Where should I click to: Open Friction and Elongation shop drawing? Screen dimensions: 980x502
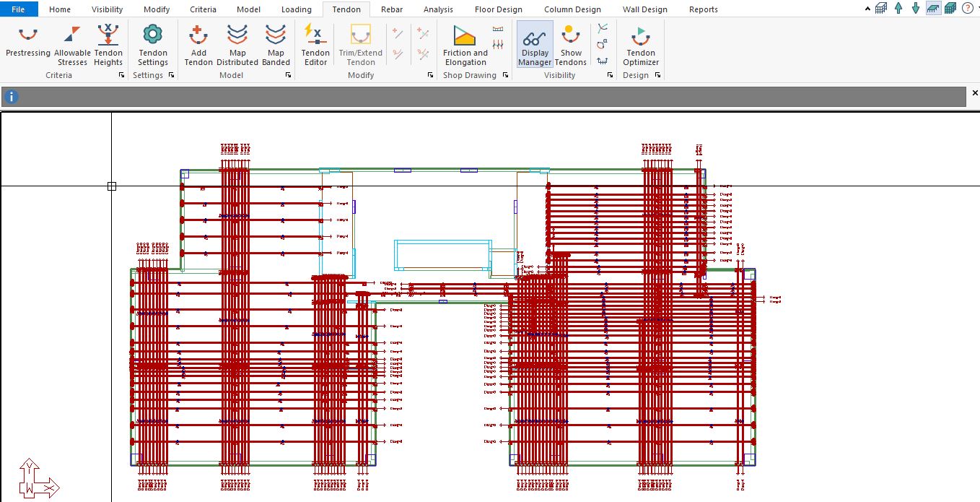465,43
